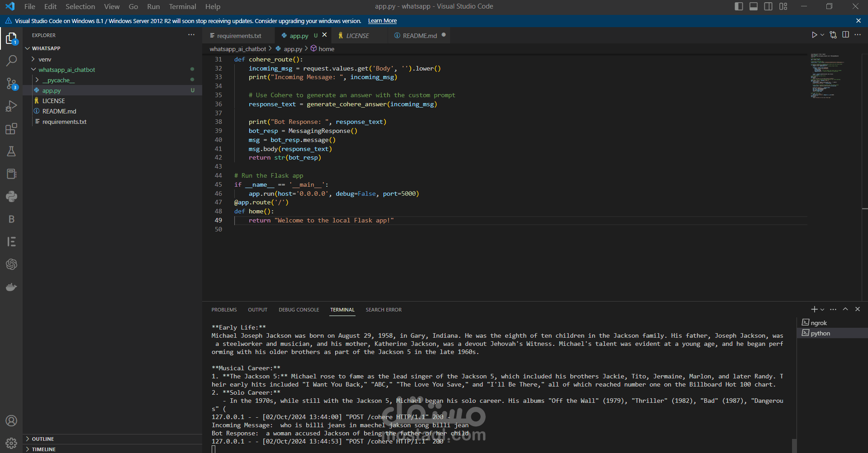Open the Run button dropdown arrow
This screenshot has height=453, width=868.
point(822,35)
